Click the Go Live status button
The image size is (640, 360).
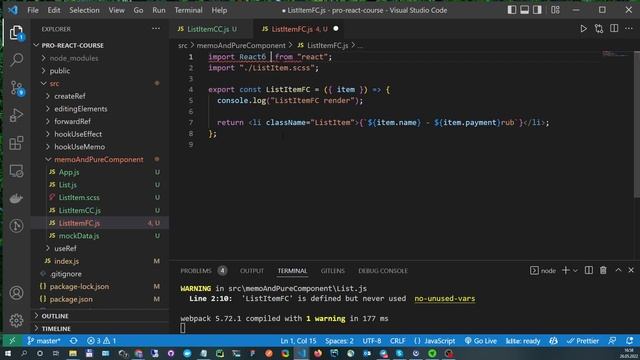coord(481,340)
